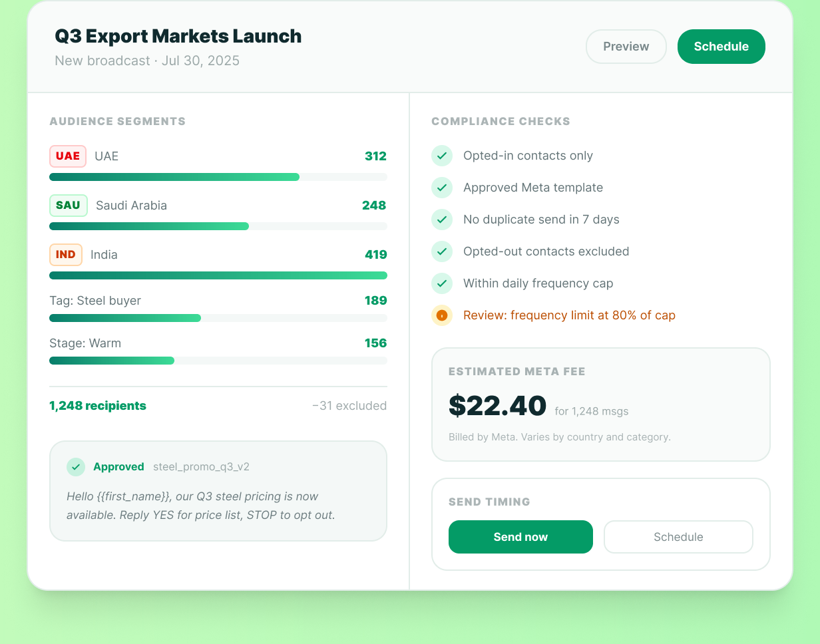Click the checkmark beside No duplicate send
Image resolution: width=820 pixels, height=644 pixels.
click(x=442, y=220)
